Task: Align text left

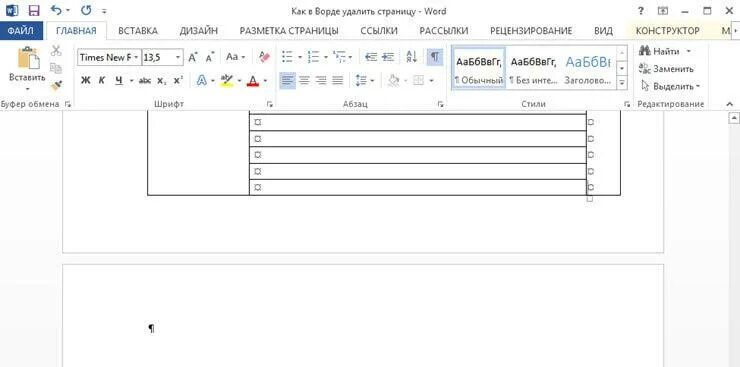Action: (287, 81)
